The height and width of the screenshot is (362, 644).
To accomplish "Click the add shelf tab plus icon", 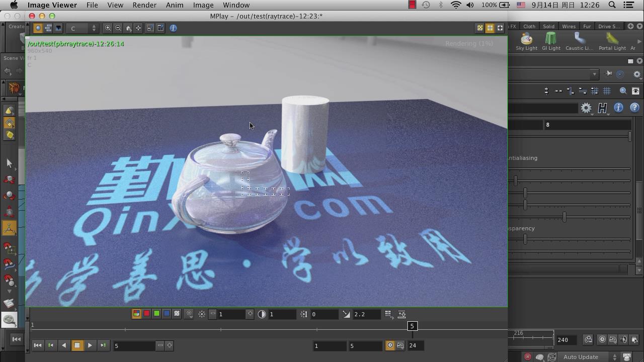I will click(630, 26).
